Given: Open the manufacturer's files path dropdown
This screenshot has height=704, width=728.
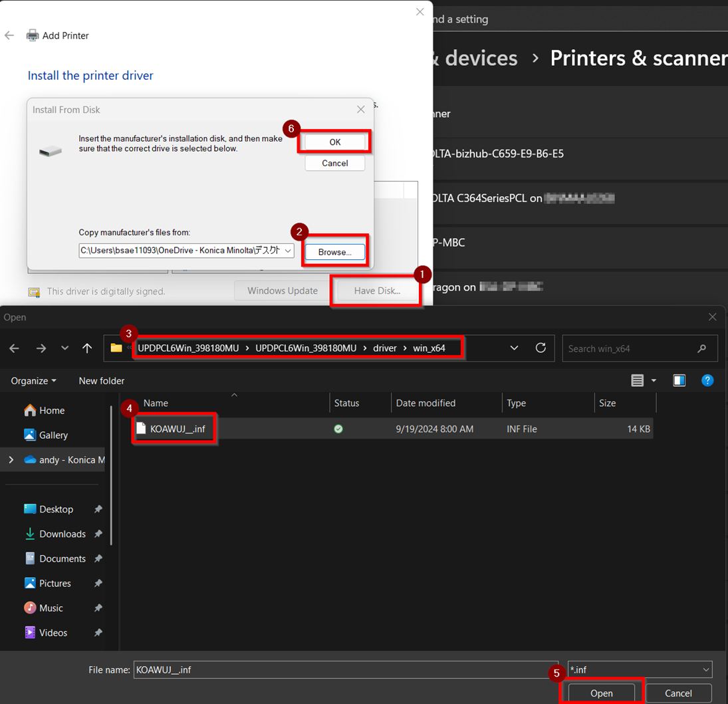Looking at the screenshot, I should click(x=289, y=251).
